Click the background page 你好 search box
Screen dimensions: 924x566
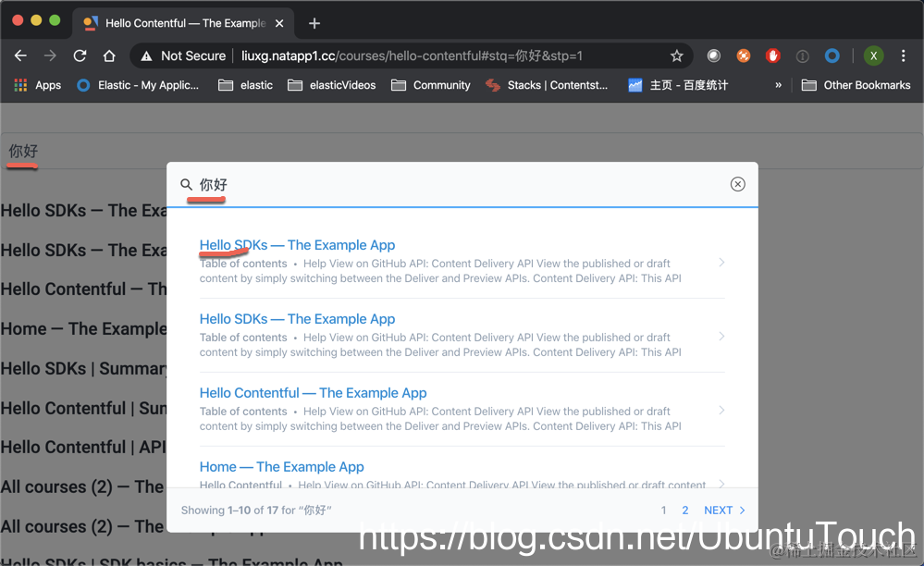point(462,152)
